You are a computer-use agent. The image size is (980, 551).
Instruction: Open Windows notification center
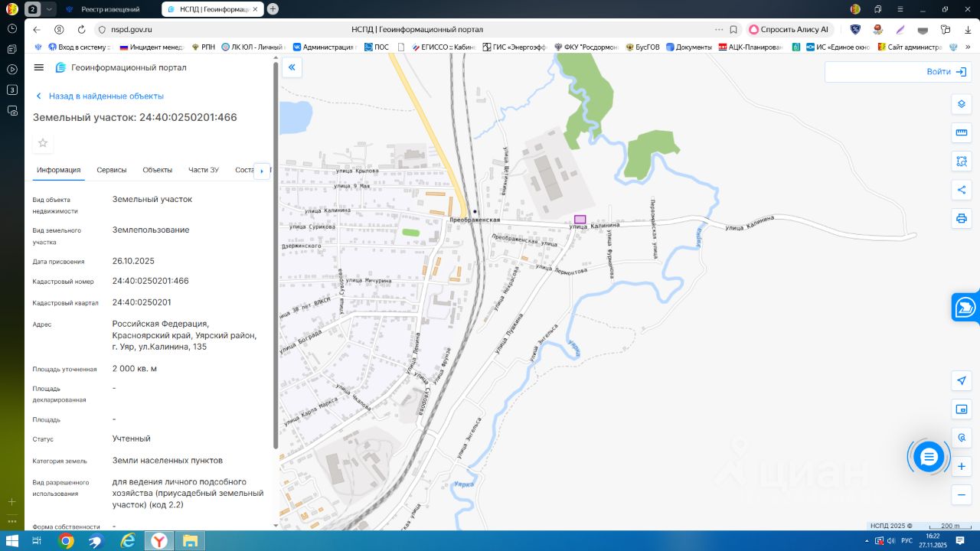(960, 541)
